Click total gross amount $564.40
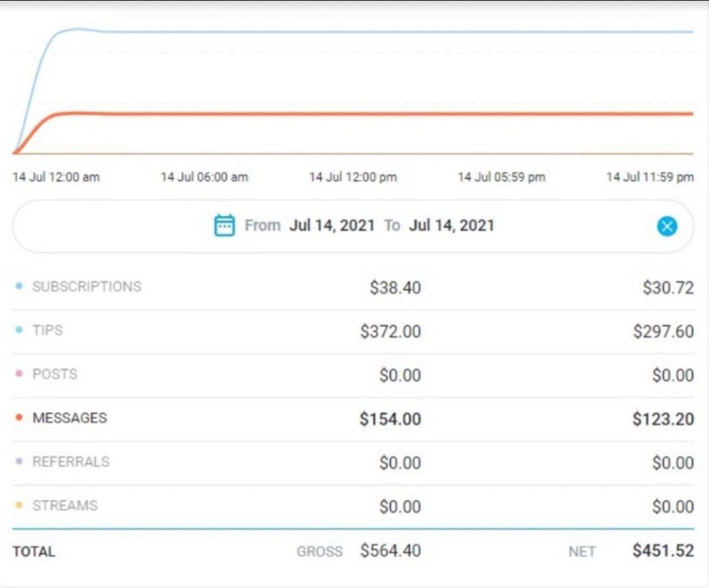The image size is (709, 588). click(x=391, y=550)
